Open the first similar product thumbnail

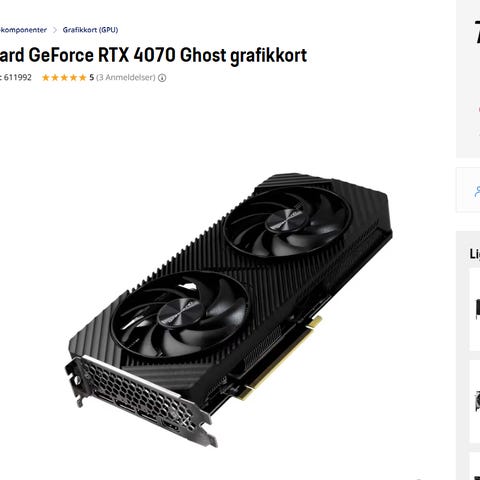[477, 310]
